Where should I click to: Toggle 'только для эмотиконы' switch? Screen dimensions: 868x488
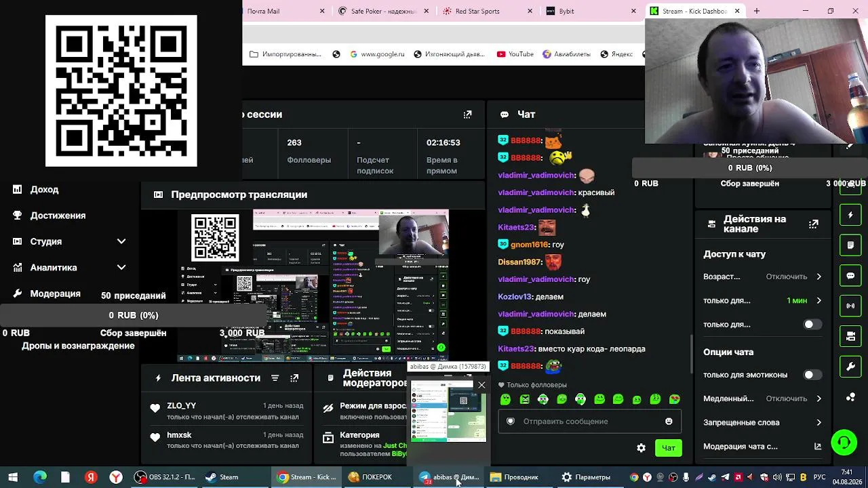point(812,375)
